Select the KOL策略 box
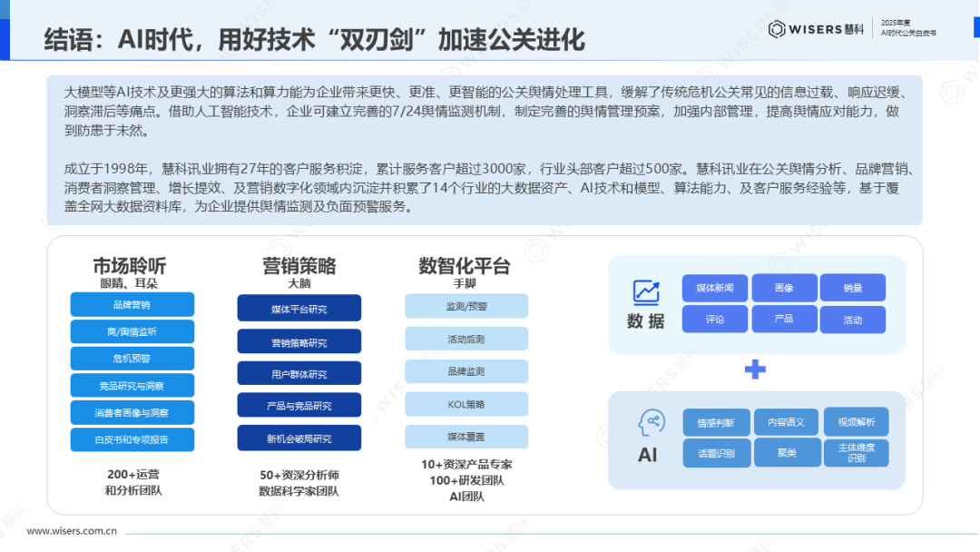Image resolution: width=980 pixels, height=552 pixels. tap(466, 404)
